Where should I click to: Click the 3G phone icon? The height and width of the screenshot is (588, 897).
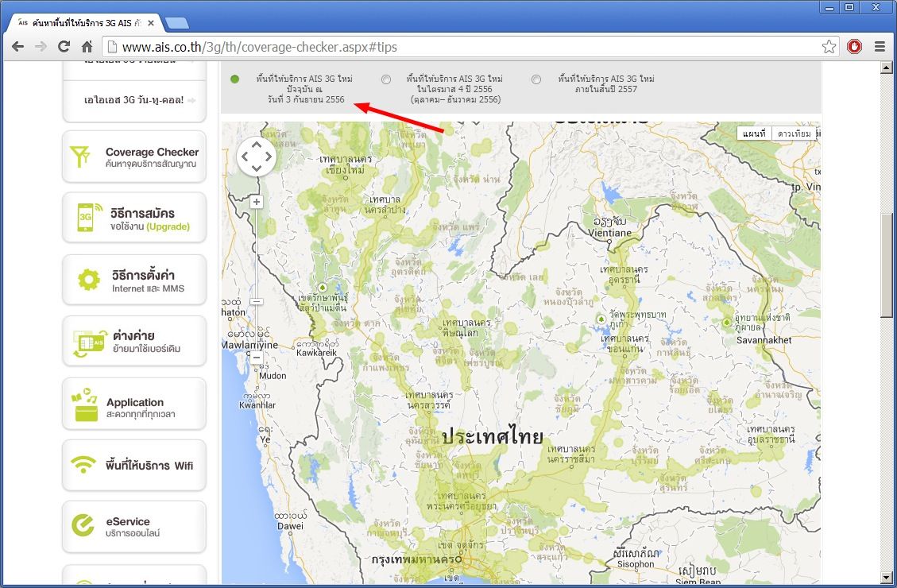tap(87, 218)
